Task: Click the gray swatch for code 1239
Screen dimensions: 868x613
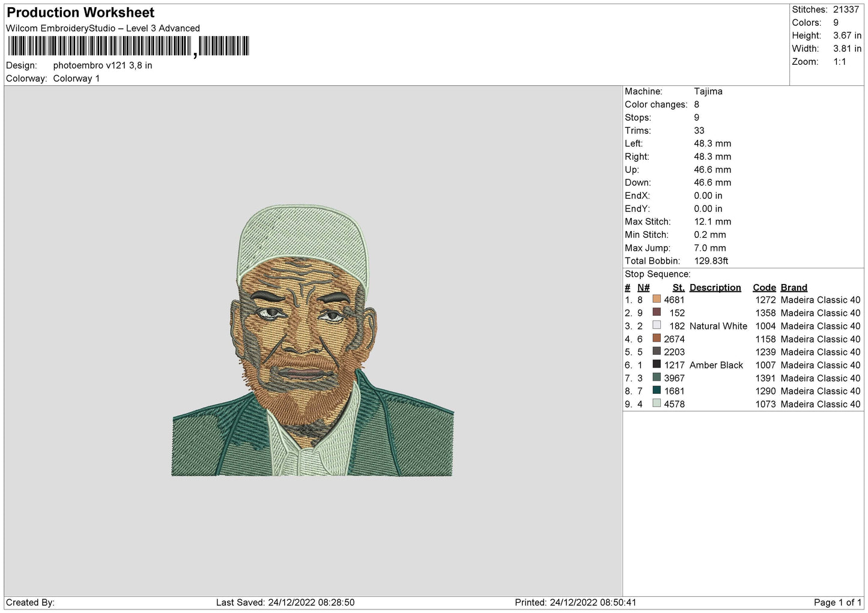Action: point(657,351)
